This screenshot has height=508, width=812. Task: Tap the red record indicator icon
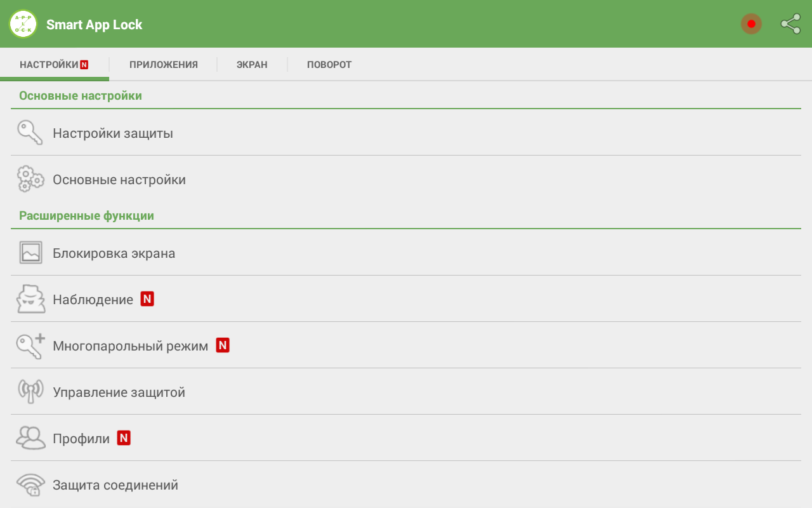tap(751, 24)
